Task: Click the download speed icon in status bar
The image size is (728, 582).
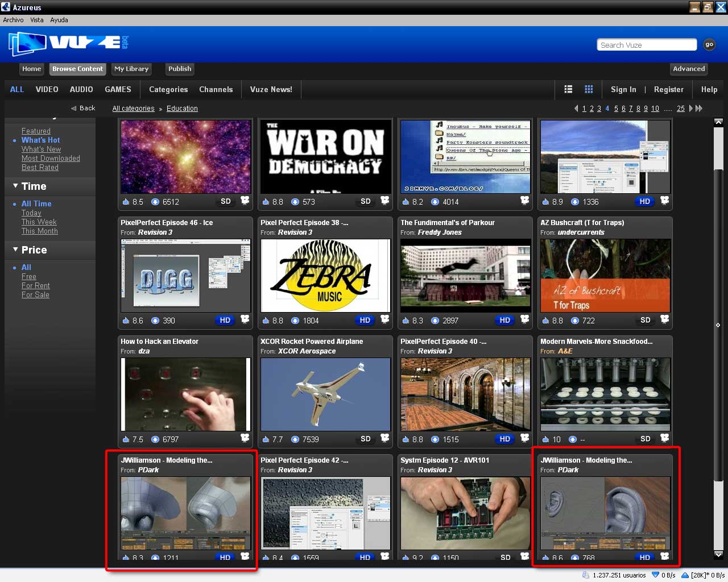Action: click(655, 575)
